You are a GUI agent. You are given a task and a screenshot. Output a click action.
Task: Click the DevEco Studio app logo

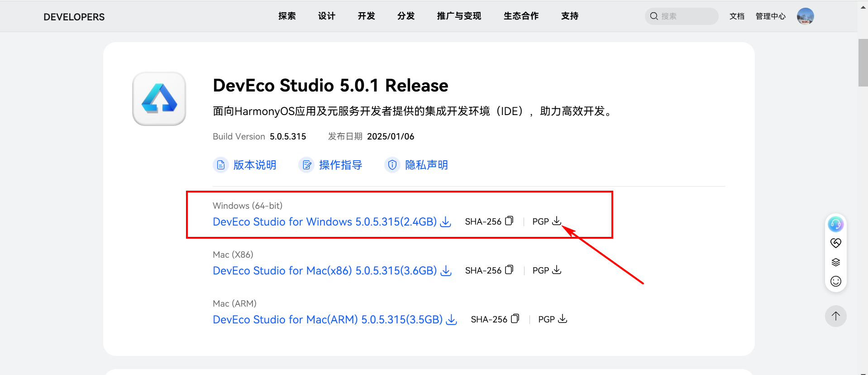(159, 99)
